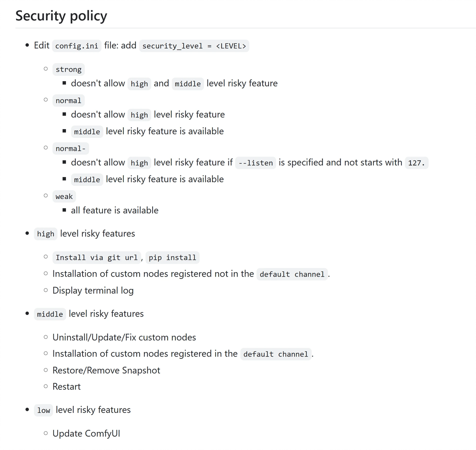Select the "strong" security level label

pos(68,70)
